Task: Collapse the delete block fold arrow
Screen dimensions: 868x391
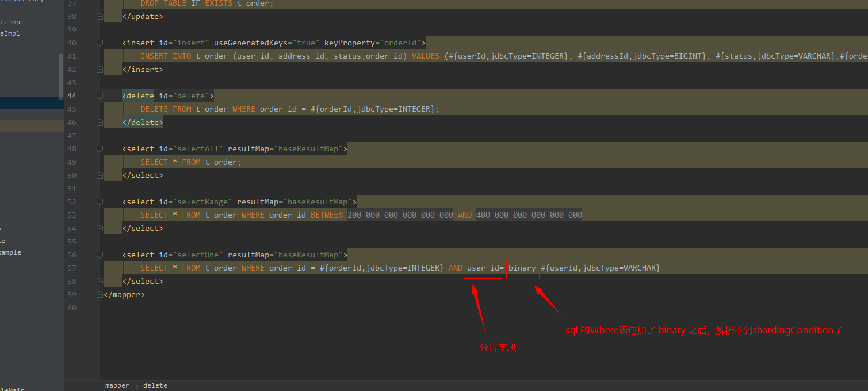Action: coord(99,96)
